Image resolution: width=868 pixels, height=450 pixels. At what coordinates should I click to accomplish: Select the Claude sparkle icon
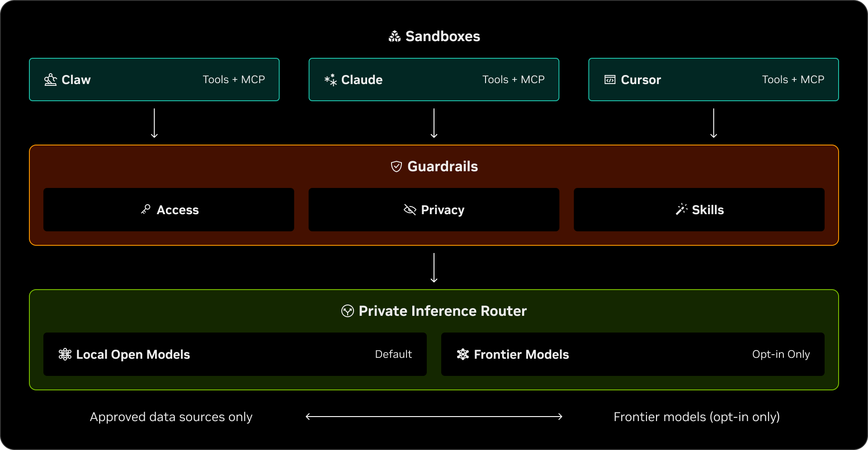pos(330,80)
